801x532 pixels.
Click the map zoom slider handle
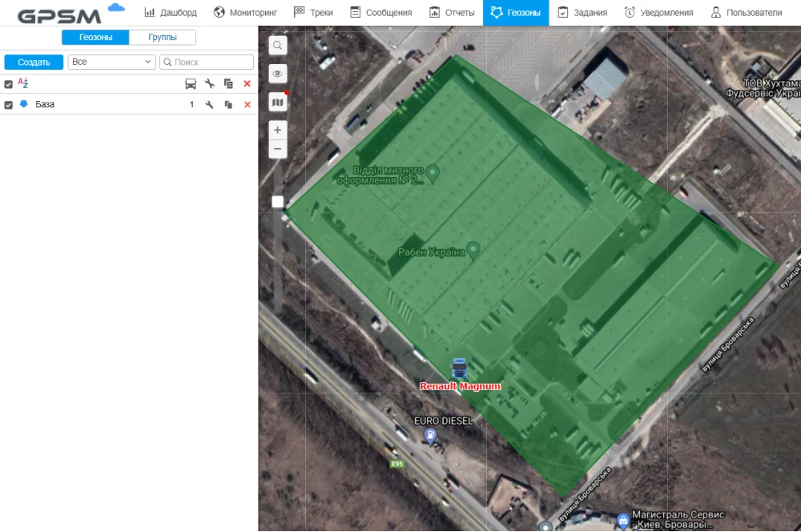coord(277,202)
